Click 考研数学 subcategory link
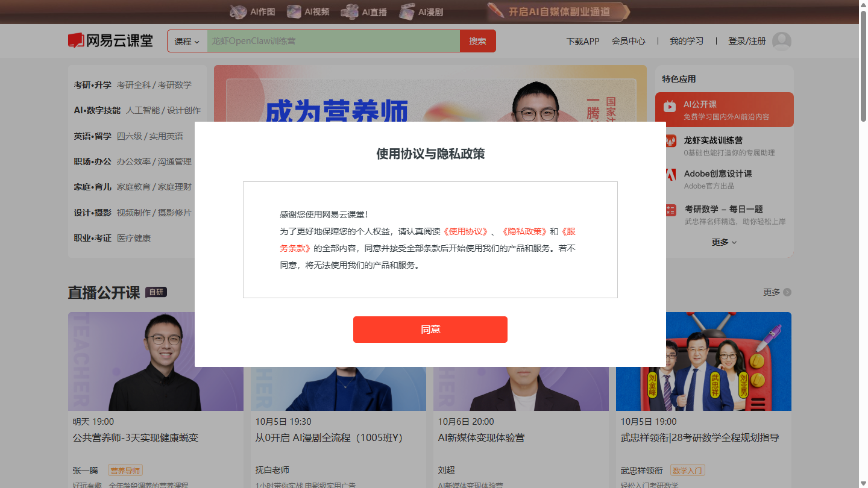 coord(175,85)
